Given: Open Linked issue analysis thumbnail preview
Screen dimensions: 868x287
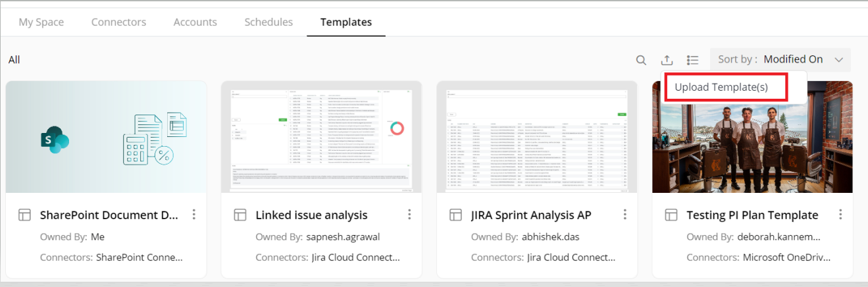Looking at the screenshot, I should click(x=321, y=137).
